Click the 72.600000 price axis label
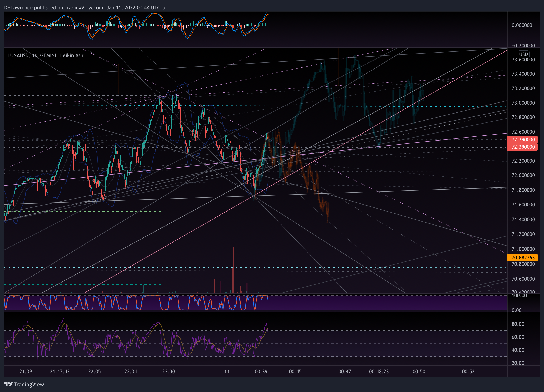The width and height of the screenshot is (544, 392). pyautogui.click(x=523, y=132)
